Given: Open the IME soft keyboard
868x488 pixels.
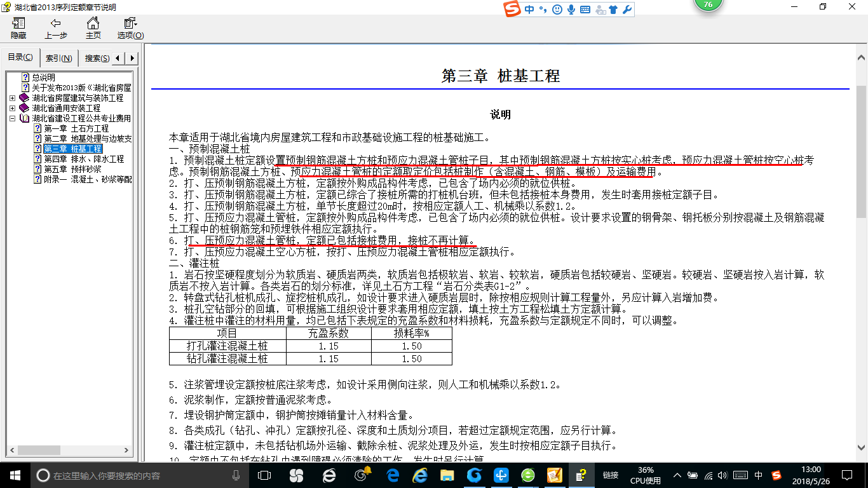Looking at the screenshot, I should coord(585,10).
